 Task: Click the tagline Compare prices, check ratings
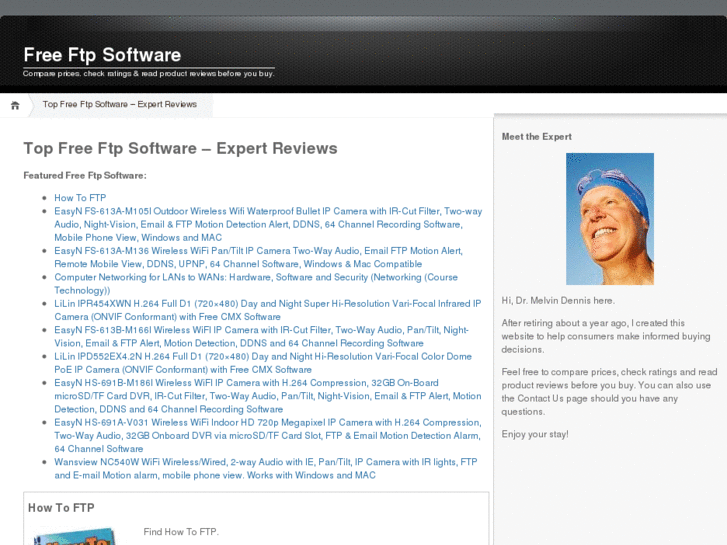pos(148,73)
